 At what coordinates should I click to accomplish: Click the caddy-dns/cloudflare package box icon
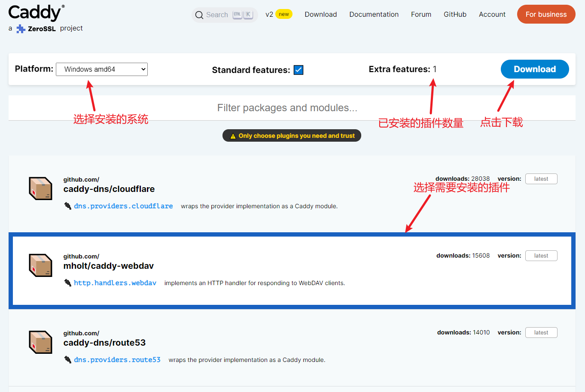click(40, 188)
